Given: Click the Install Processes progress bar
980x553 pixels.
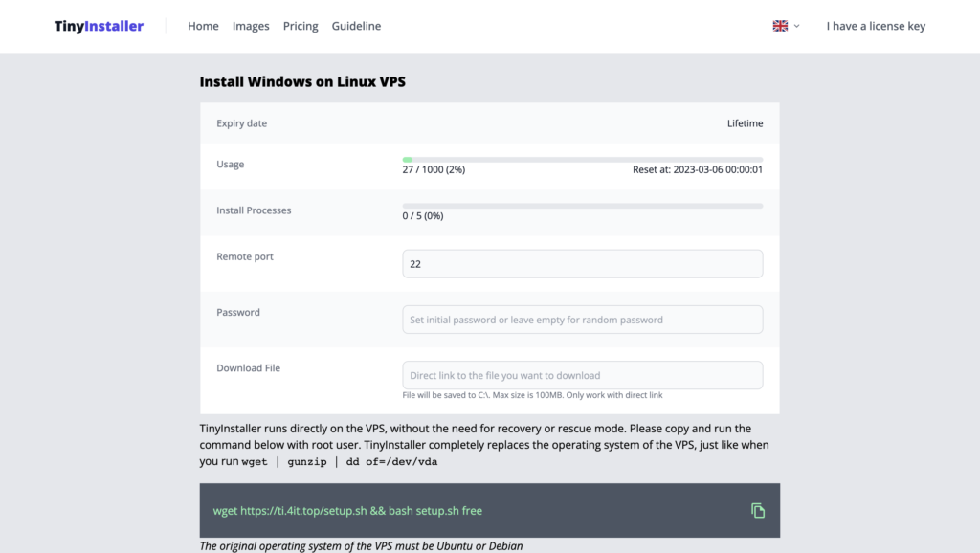Looking at the screenshot, I should click(x=583, y=207).
